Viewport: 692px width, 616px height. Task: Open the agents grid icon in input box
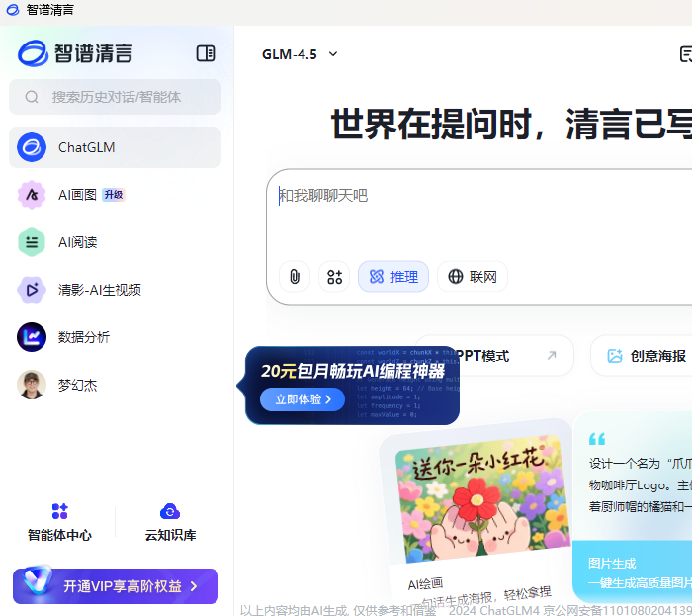(x=334, y=277)
